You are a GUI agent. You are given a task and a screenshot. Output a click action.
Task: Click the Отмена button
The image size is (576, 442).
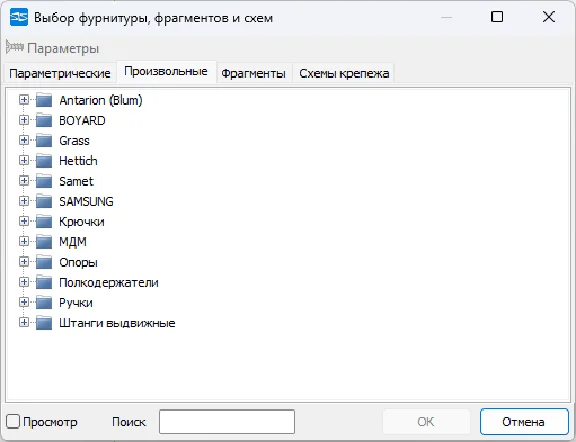click(524, 421)
